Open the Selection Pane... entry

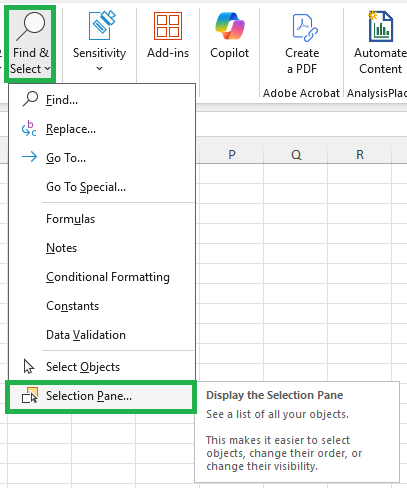pos(101,396)
